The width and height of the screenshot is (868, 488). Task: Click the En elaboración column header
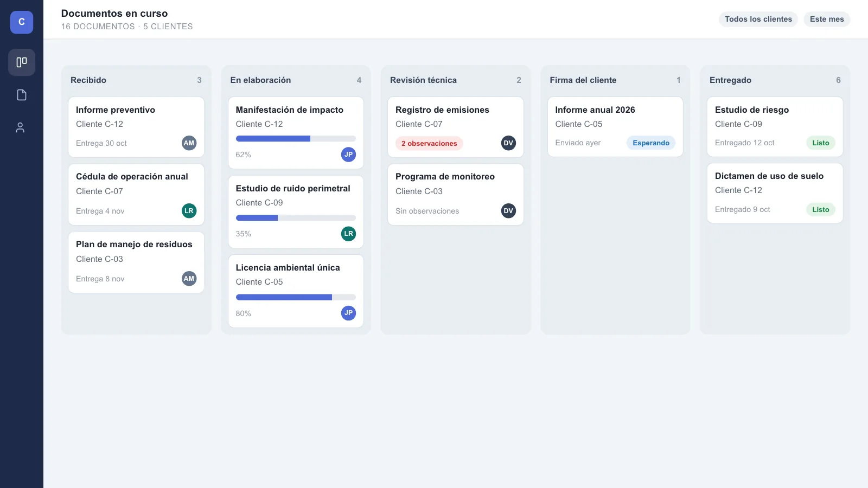pyautogui.click(x=260, y=80)
